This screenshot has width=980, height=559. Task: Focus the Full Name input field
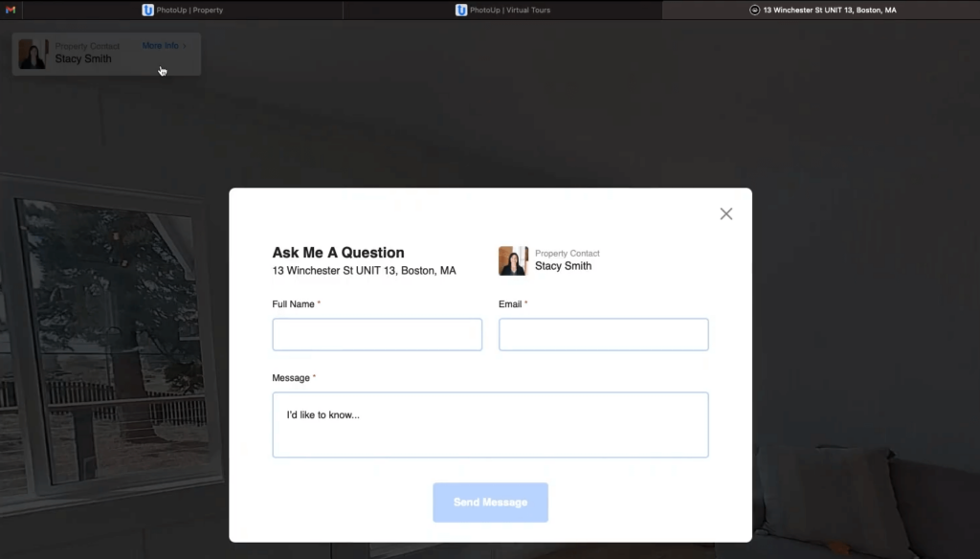tap(377, 335)
